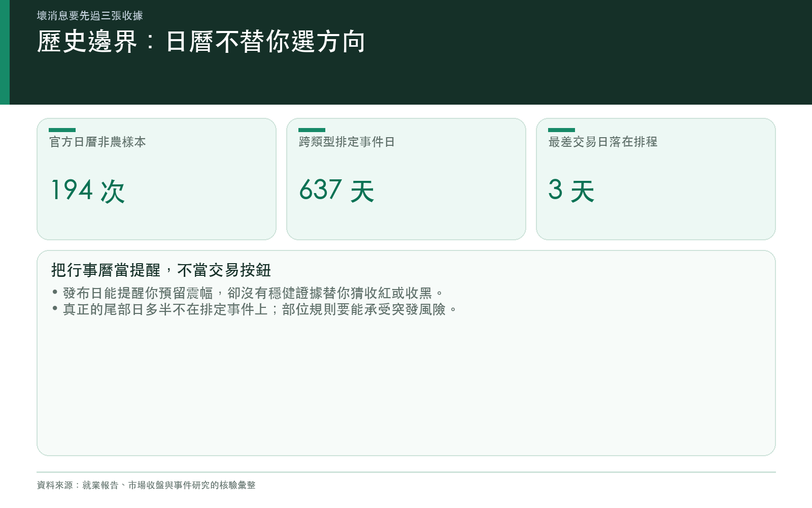Click the bullet starting 發布日能提醒你預留震幅
Screen dimensions: 812x508
tap(248, 293)
